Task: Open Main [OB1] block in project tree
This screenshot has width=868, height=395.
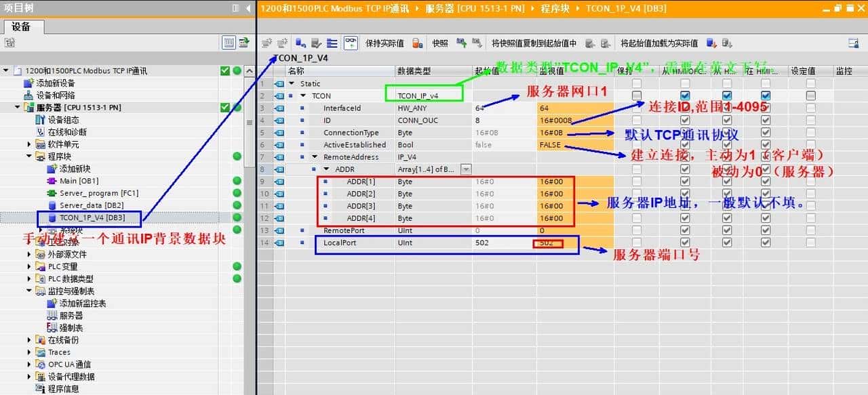Action: [79, 181]
